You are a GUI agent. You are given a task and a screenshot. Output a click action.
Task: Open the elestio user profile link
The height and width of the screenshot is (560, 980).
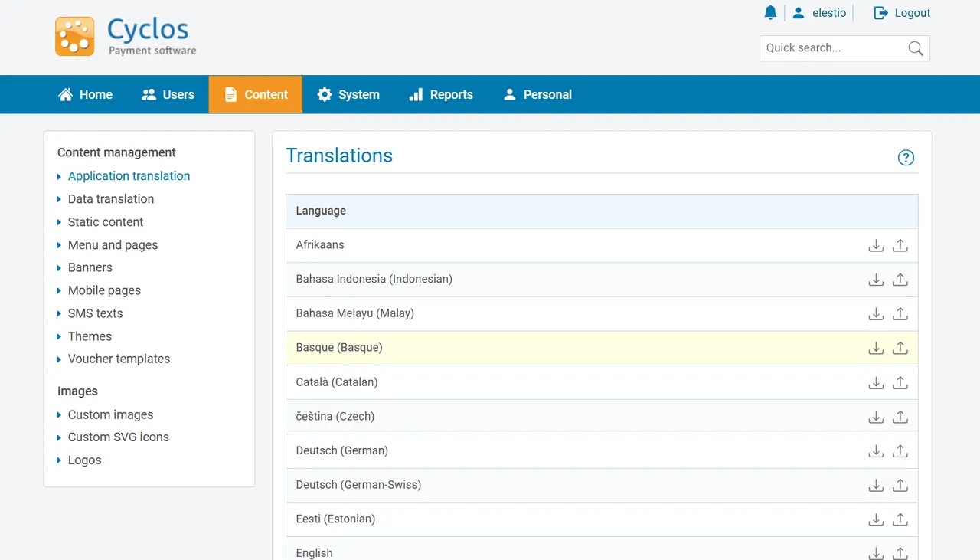click(819, 13)
